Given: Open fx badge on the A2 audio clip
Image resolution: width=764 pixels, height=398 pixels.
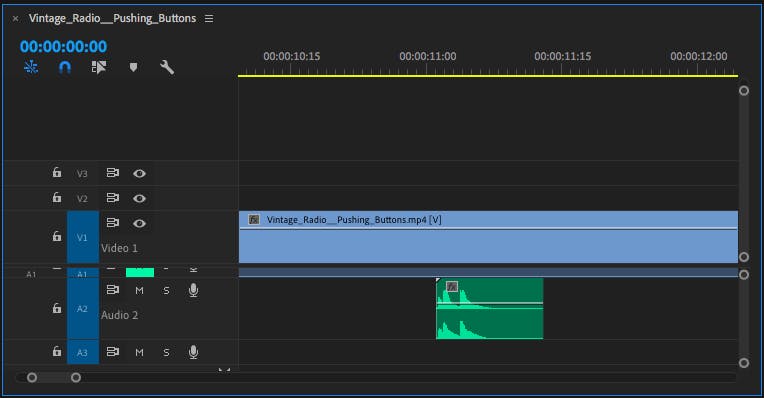Looking at the screenshot, I should pyautogui.click(x=452, y=286).
